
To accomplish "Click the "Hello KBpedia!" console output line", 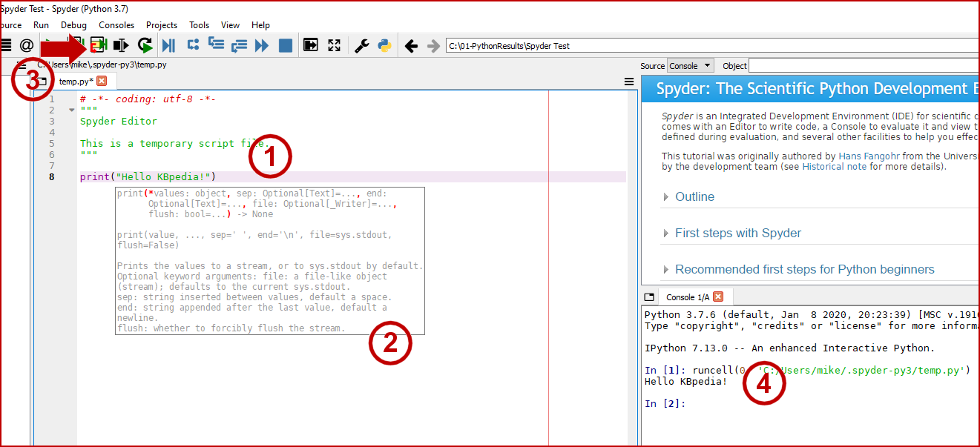I will tap(686, 381).
